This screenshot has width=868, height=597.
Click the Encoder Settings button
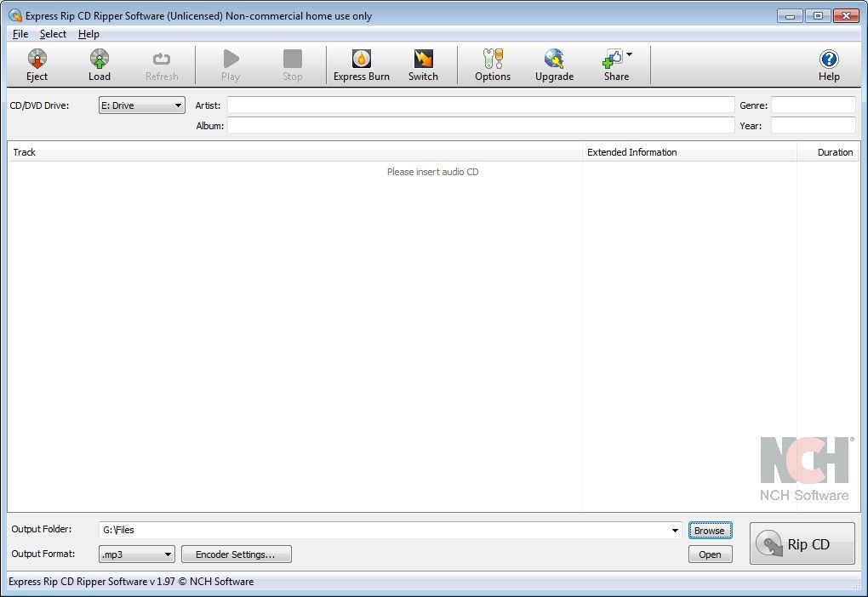click(236, 554)
